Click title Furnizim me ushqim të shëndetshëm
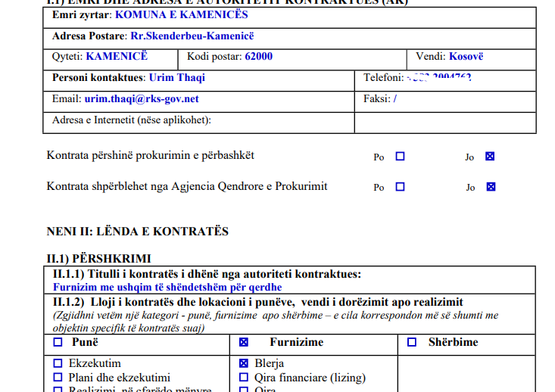Viewport: 555px width, 392px height. pyautogui.click(x=167, y=288)
